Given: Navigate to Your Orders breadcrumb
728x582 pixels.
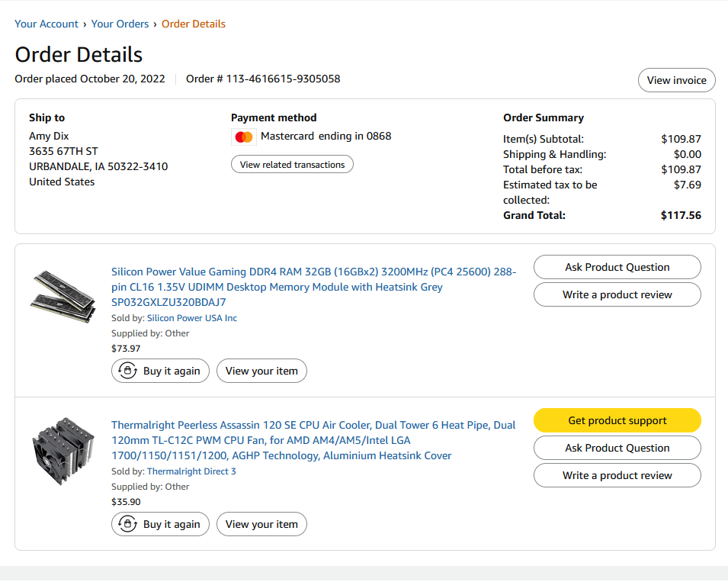Looking at the screenshot, I should click(x=120, y=24).
